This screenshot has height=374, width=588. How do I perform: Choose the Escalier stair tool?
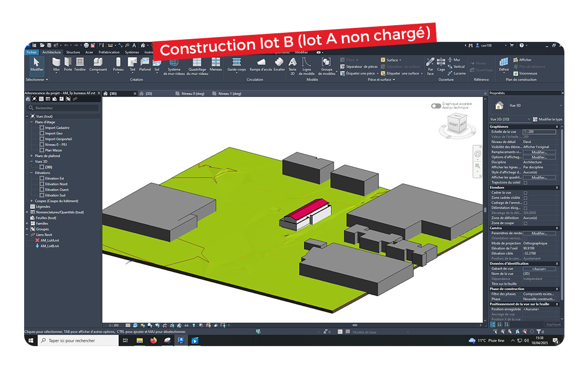click(x=279, y=64)
